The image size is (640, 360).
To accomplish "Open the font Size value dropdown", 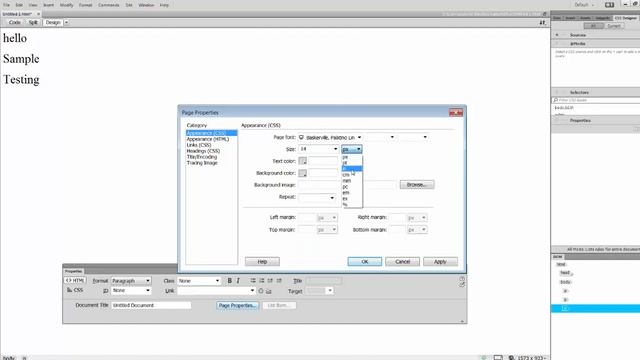I will [x=336, y=149].
